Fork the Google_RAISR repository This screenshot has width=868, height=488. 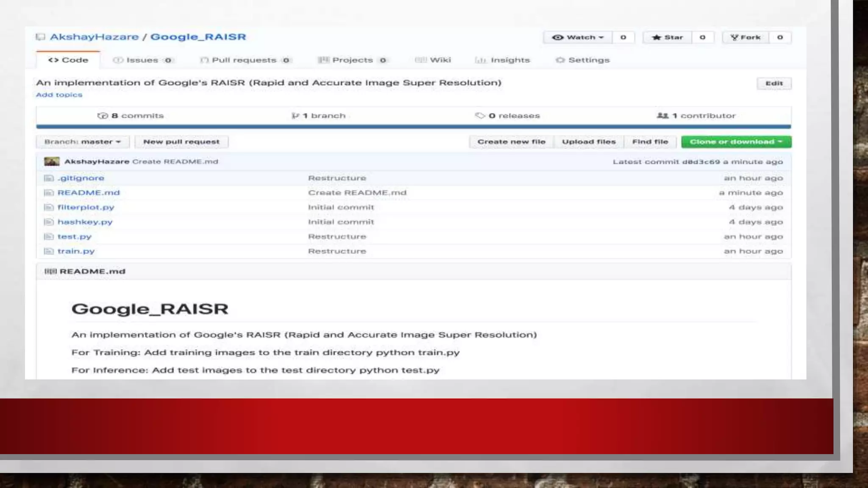(746, 37)
